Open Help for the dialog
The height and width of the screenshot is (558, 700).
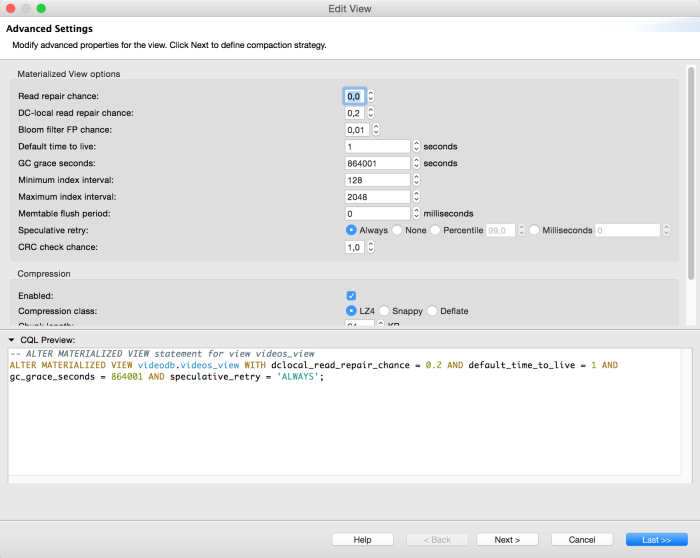click(362, 540)
